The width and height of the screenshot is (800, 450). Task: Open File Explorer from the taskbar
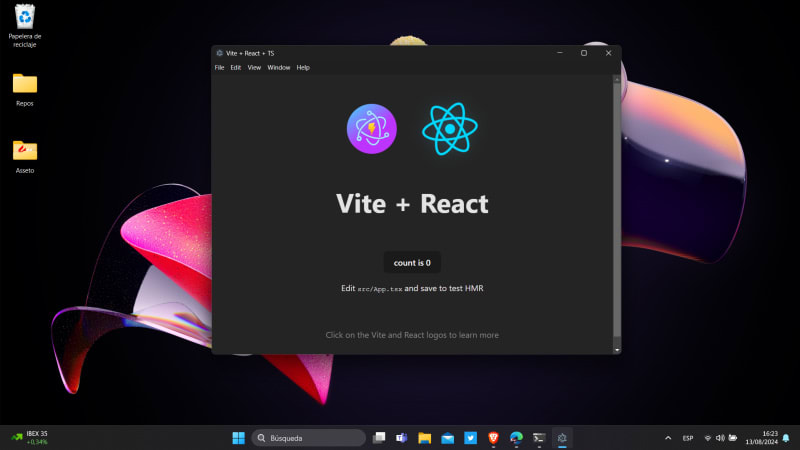(424, 438)
